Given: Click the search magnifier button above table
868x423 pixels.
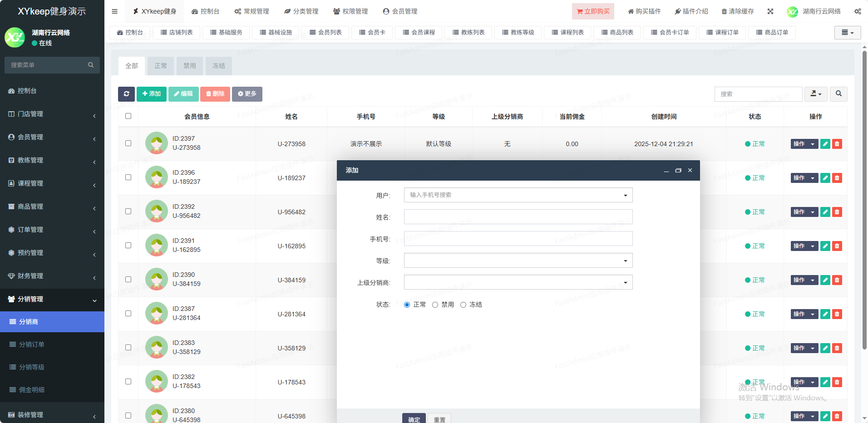Looking at the screenshot, I should click(838, 94).
